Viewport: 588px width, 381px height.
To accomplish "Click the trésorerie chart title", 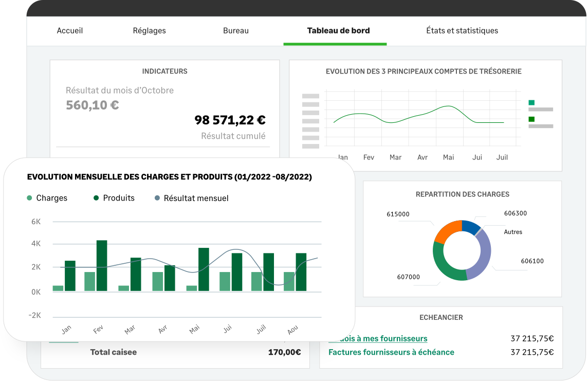I will coord(424,71).
